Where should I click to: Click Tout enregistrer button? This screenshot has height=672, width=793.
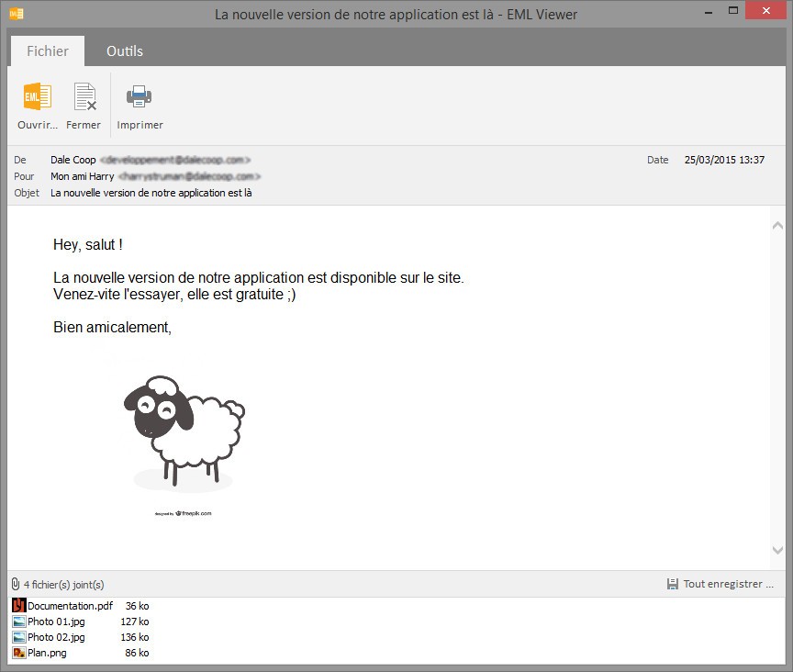click(720, 584)
